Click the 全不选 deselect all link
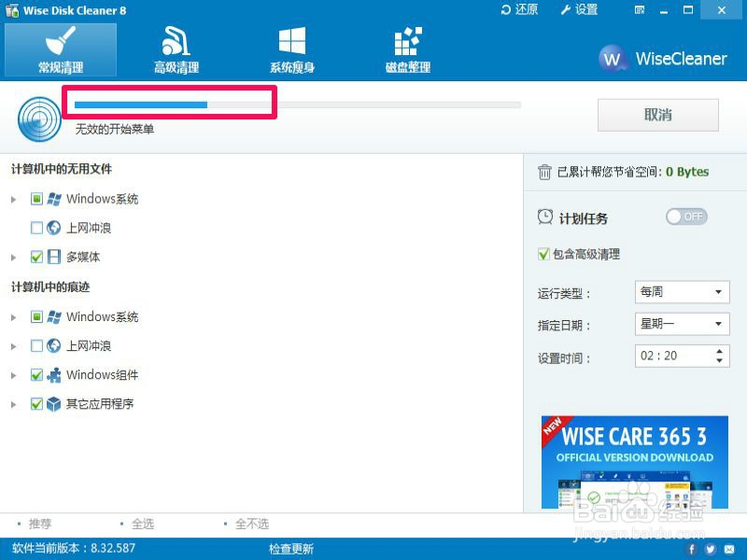Screen dimensions: 747x560 click(252, 524)
